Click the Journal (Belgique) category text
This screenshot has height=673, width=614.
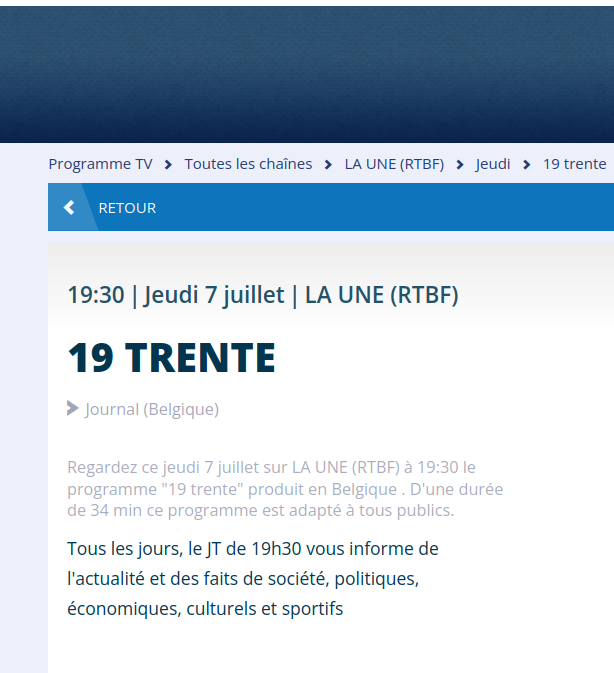coord(152,409)
